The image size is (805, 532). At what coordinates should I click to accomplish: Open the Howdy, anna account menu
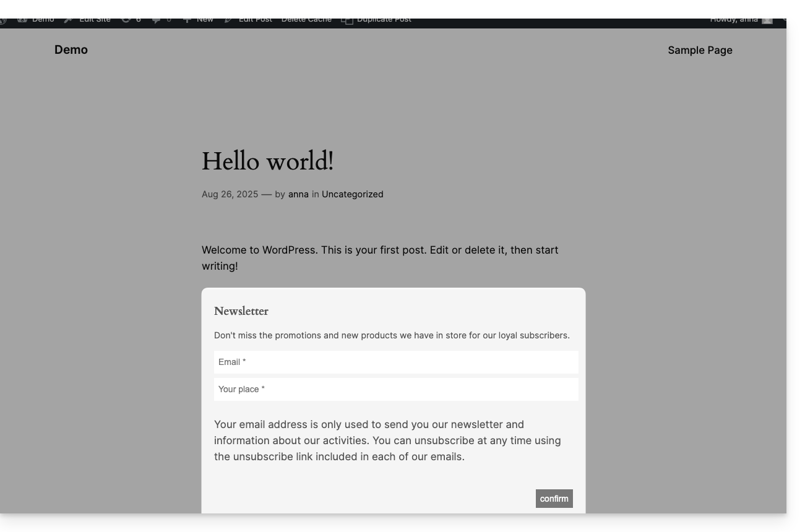coord(733,20)
